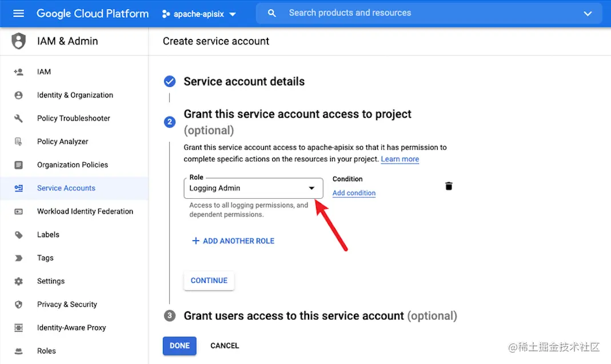This screenshot has height=364, width=611.
Task: Open the IAM & Admin heading
Action: coord(67,41)
